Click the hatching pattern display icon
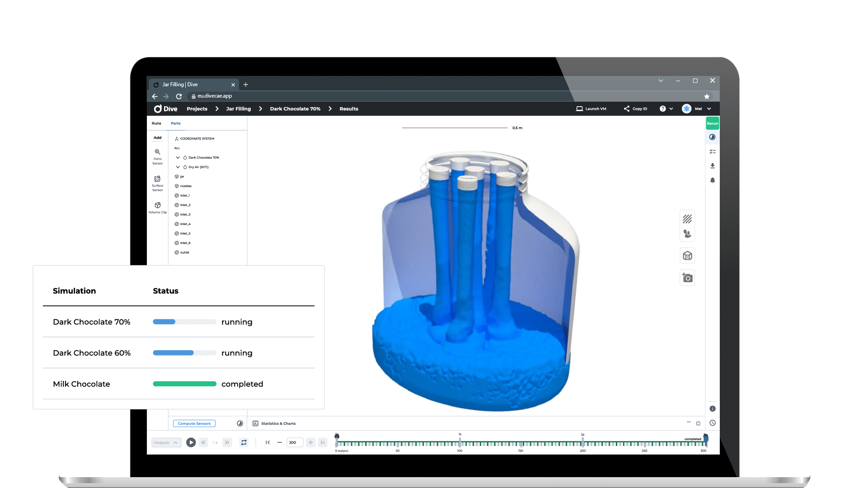868x488 pixels. click(x=687, y=219)
